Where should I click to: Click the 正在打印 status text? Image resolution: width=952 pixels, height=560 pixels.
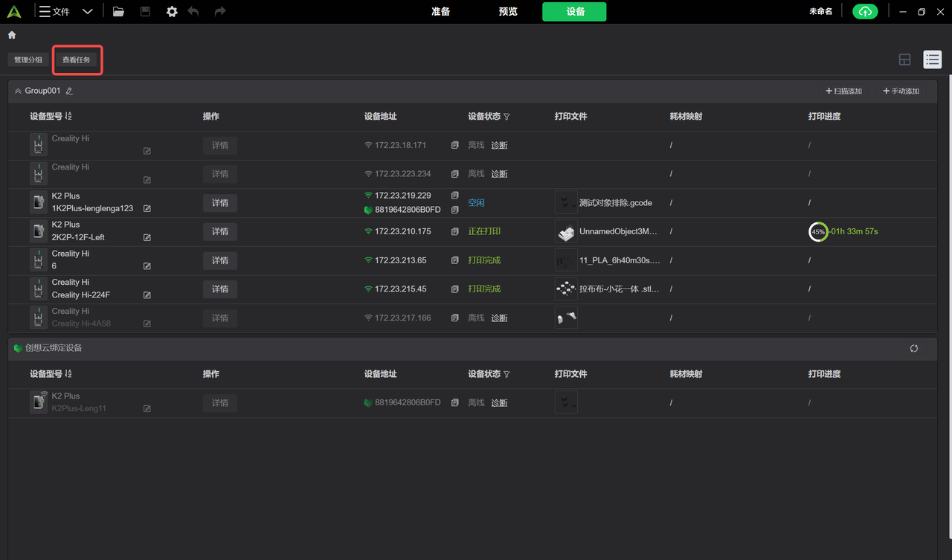pos(484,231)
